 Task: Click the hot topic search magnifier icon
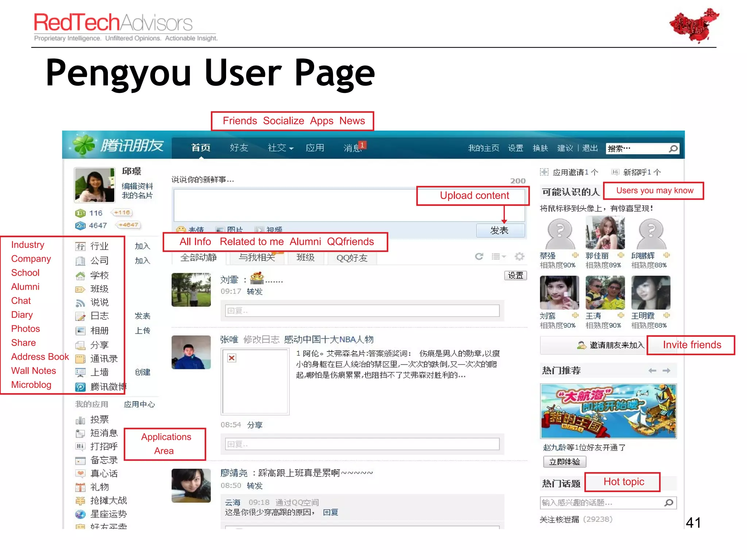pos(669,503)
